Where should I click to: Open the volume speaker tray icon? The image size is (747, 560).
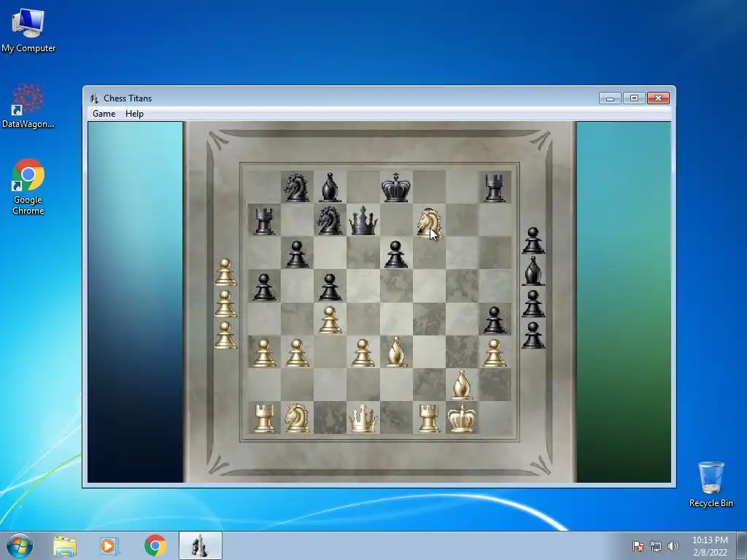click(x=673, y=546)
